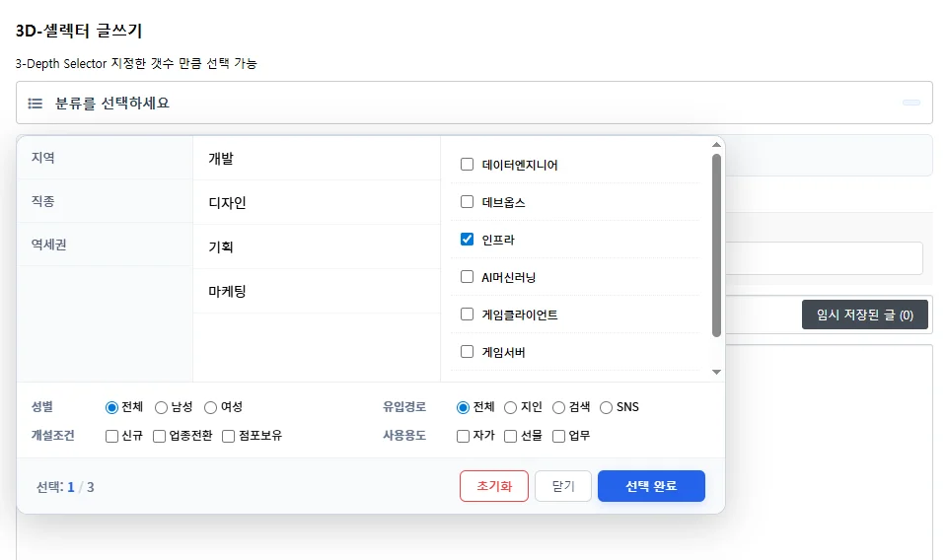Check the 신규 checkbox
947x560 pixels.
pos(111,436)
